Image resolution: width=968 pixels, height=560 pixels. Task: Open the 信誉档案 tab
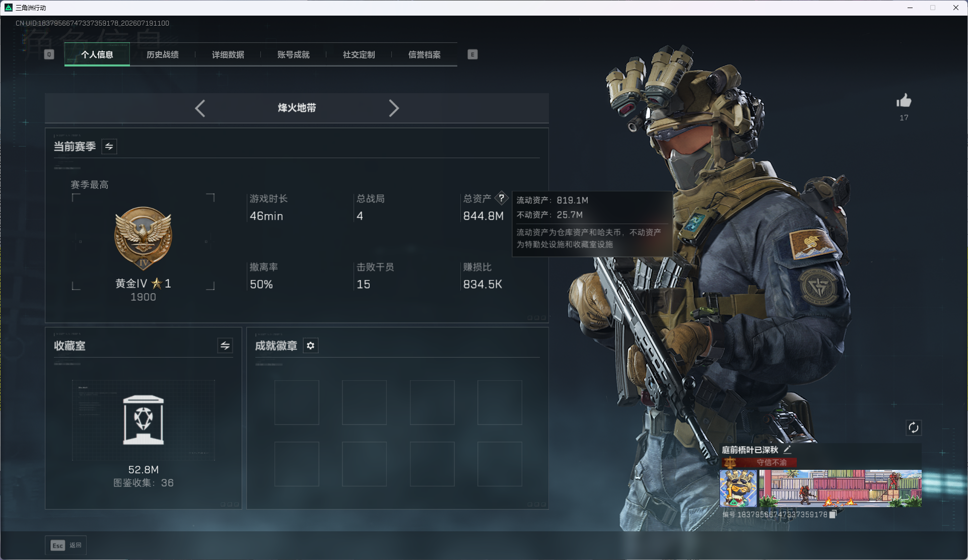click(x=425, y=54)
